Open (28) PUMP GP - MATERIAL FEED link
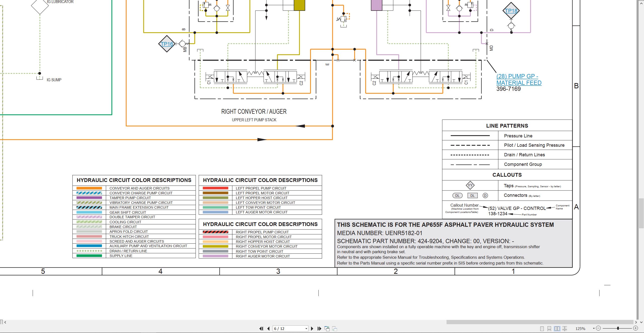 tap(519, 80)
